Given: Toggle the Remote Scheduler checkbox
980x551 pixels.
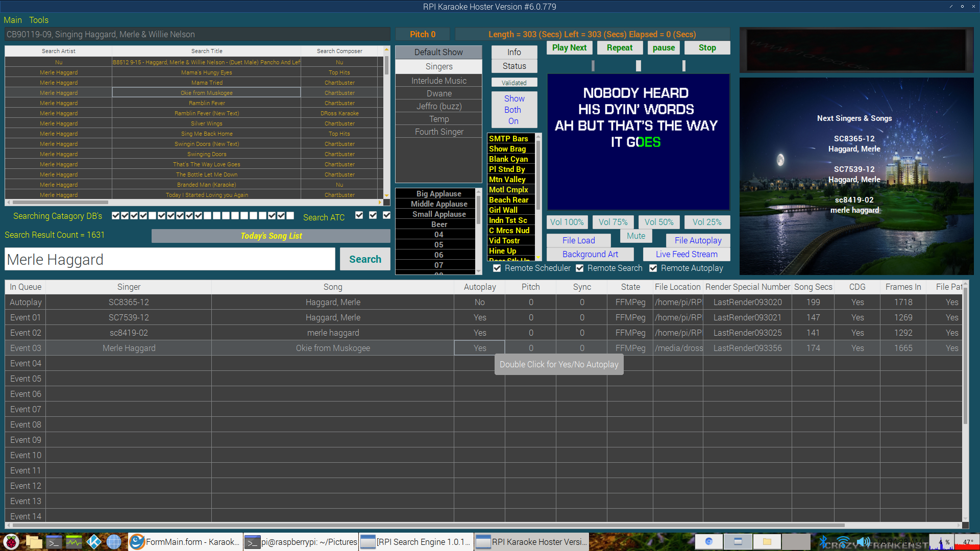Looking at the screenshot, I should [x=497, y=268].
